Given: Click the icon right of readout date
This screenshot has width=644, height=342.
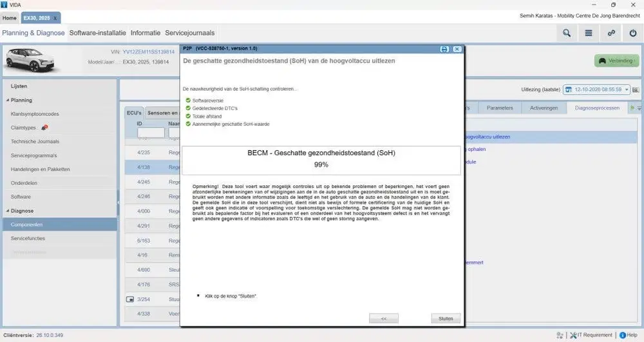Looking at the screenshot, I should coord(636,90).
